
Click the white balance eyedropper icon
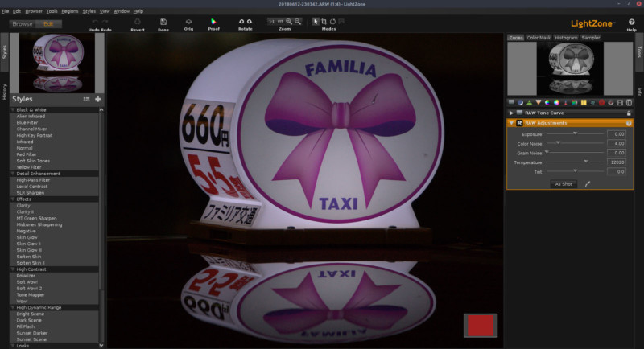pyautogui.click(x=588, y=184)
